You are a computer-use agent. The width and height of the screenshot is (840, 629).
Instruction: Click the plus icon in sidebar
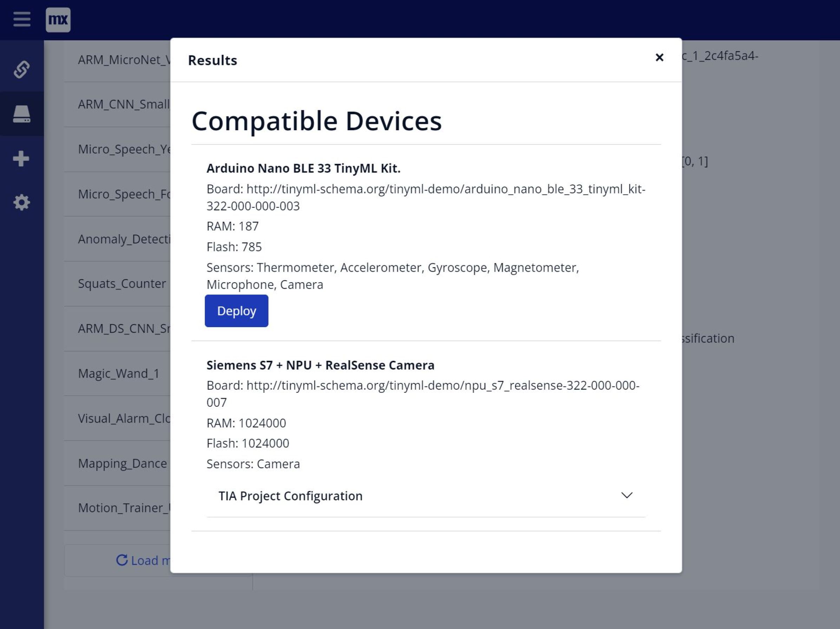21,159
